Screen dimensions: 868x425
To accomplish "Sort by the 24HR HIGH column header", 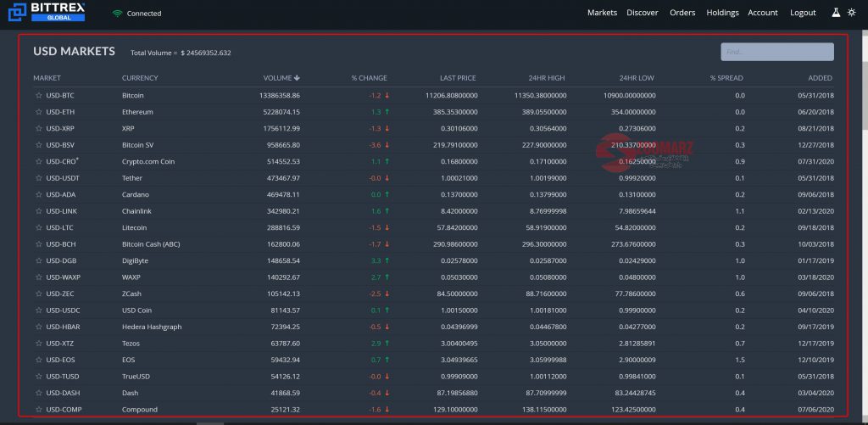I will (x=547, y=78).
